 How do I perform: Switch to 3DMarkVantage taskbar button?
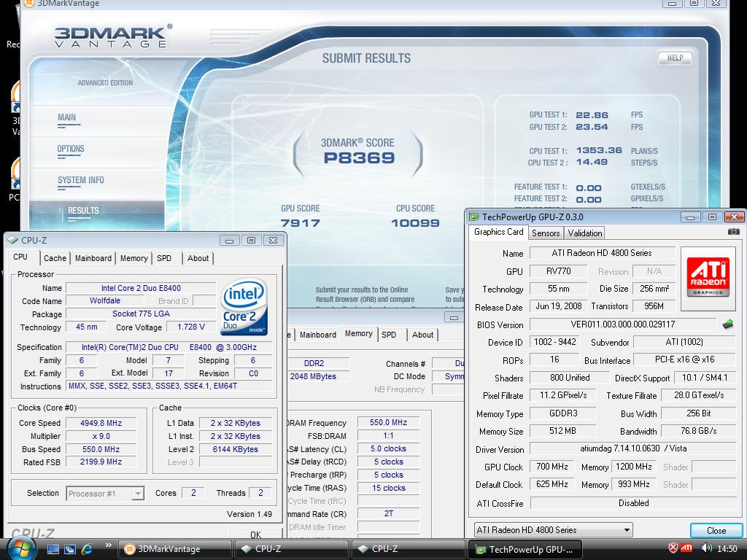point(174,549)
